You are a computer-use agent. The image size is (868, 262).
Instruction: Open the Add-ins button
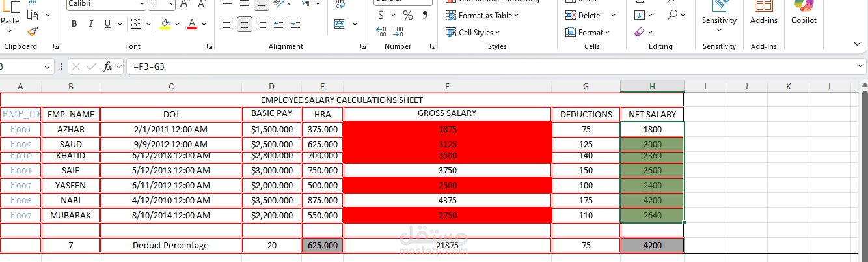tap(764, 13)
